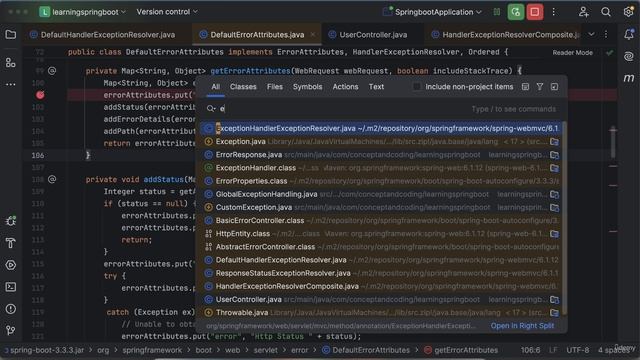Click the UTF-8 encoding in status bar
Image resolution: width=640 pixels, height=360 pixels.
tap(577, 350)
